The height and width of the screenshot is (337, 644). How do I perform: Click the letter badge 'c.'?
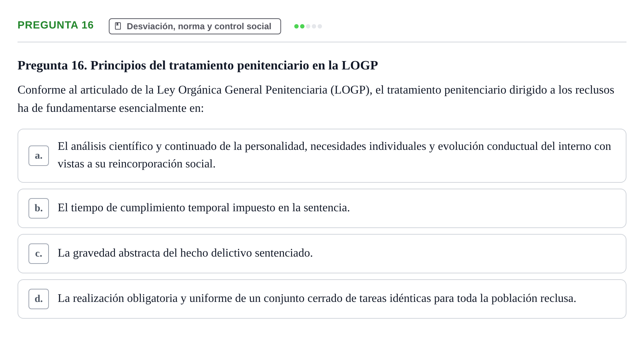point(39,254)
